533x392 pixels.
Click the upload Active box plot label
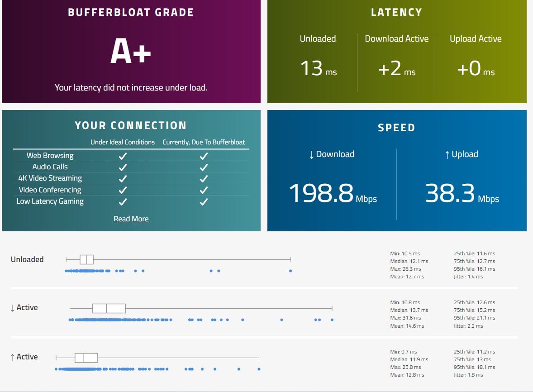(24, 357)
